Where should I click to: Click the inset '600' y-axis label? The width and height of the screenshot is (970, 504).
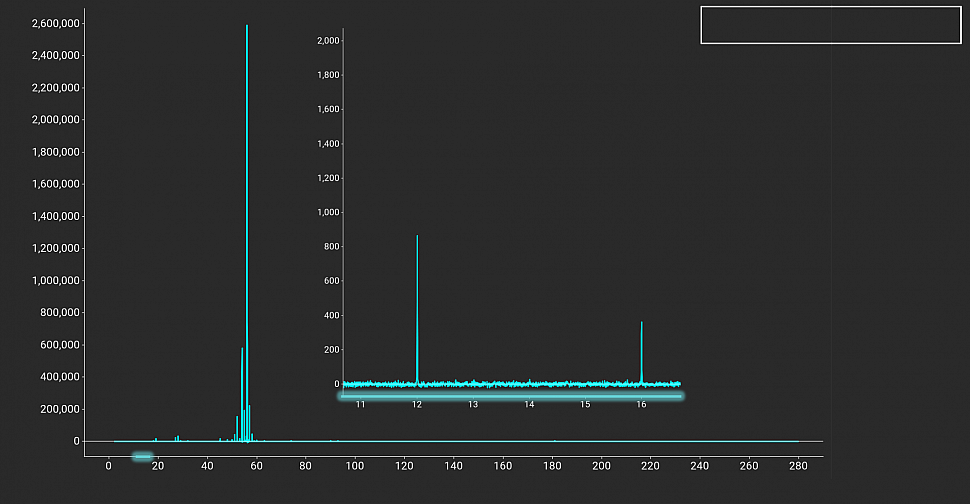click(332, 281)
